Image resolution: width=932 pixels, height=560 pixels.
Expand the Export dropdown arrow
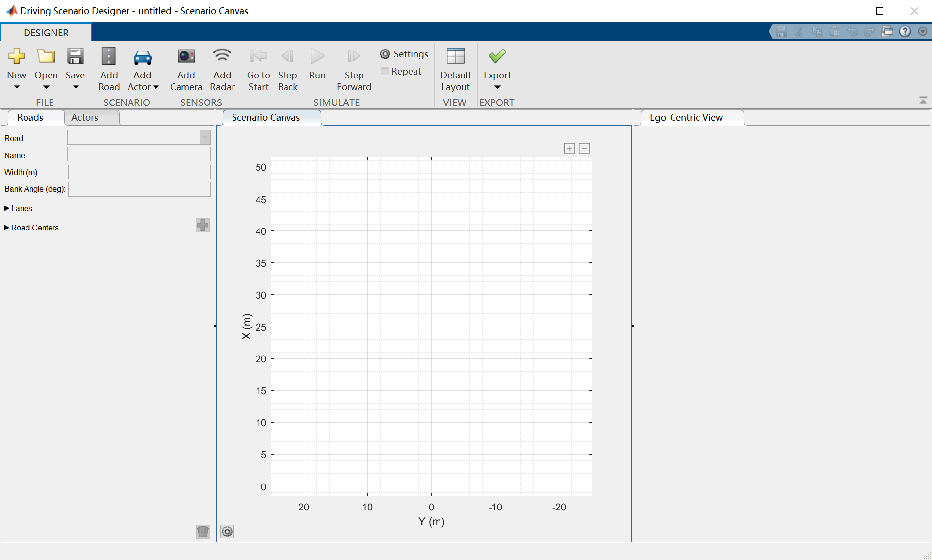497,87
